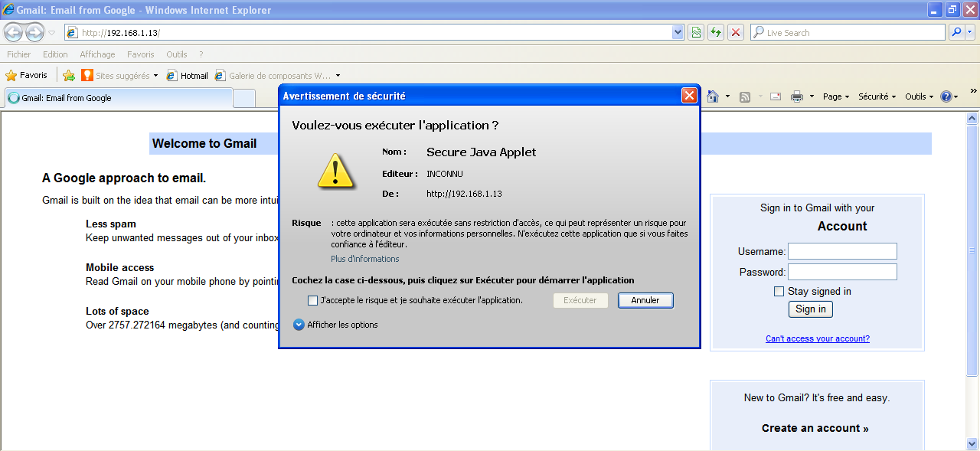This screenshot has width=980, height=451.
Task: Open the Page toolbar dropdown
Action: pyautogui.click(x=836, y=96)
